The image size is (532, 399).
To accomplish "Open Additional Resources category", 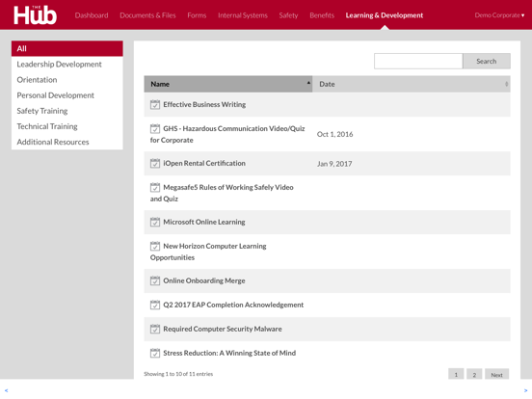I will point(67,142).
